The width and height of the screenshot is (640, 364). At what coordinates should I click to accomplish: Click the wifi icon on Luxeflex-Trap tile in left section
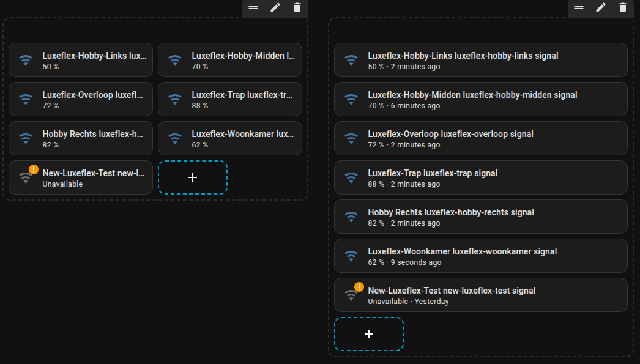[175, 100]
